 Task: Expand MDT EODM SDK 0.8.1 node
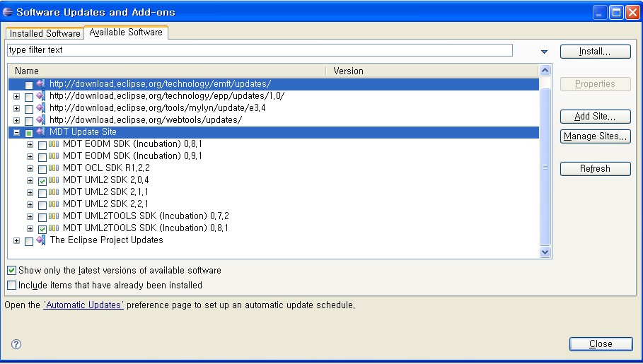(x=30, y=144)
